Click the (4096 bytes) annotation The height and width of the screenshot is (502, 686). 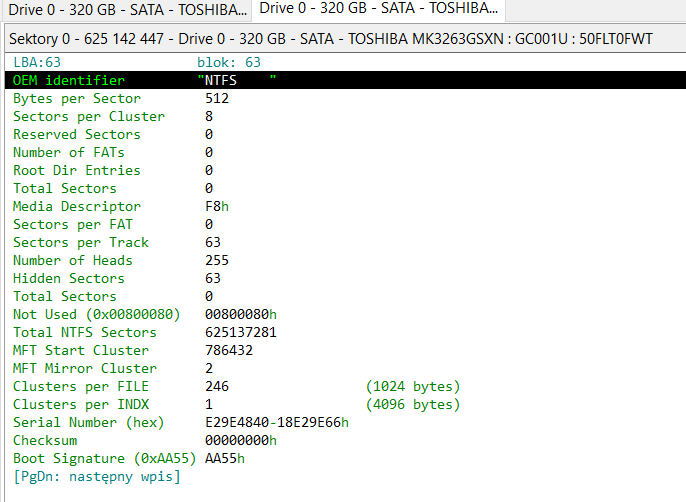pos(413,404)
